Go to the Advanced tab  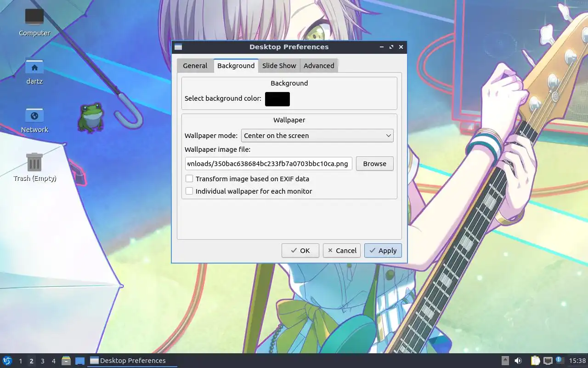tap(319, 66)
